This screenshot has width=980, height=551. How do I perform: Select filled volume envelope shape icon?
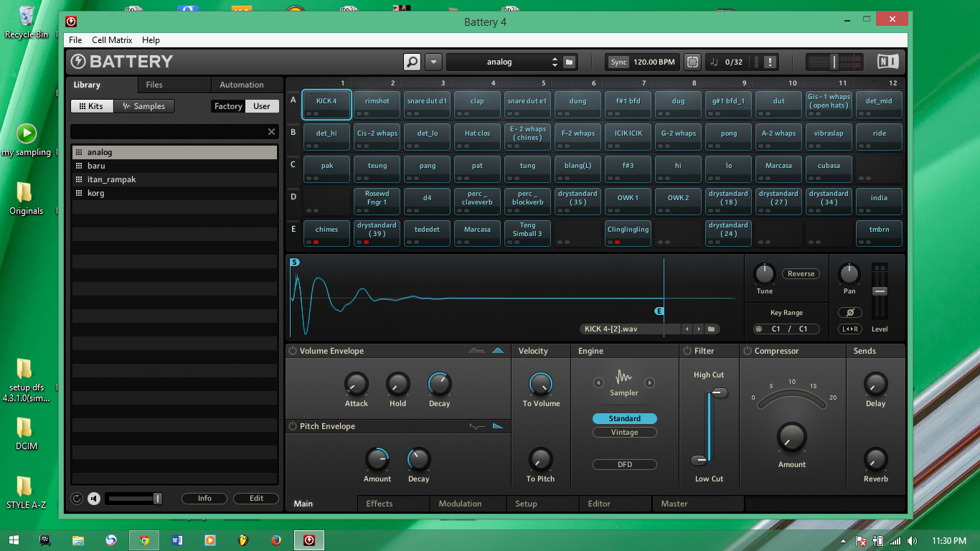click(x=498, y=351)
